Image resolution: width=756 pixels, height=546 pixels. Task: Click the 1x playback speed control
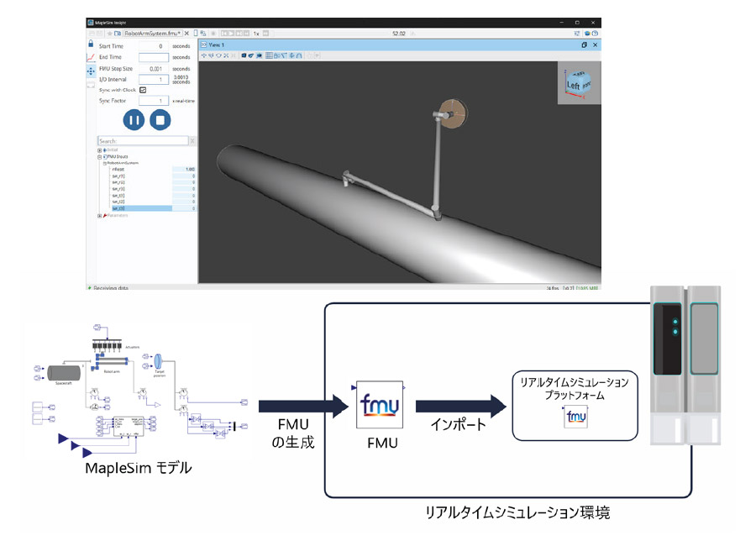click(x=256, y=34)
